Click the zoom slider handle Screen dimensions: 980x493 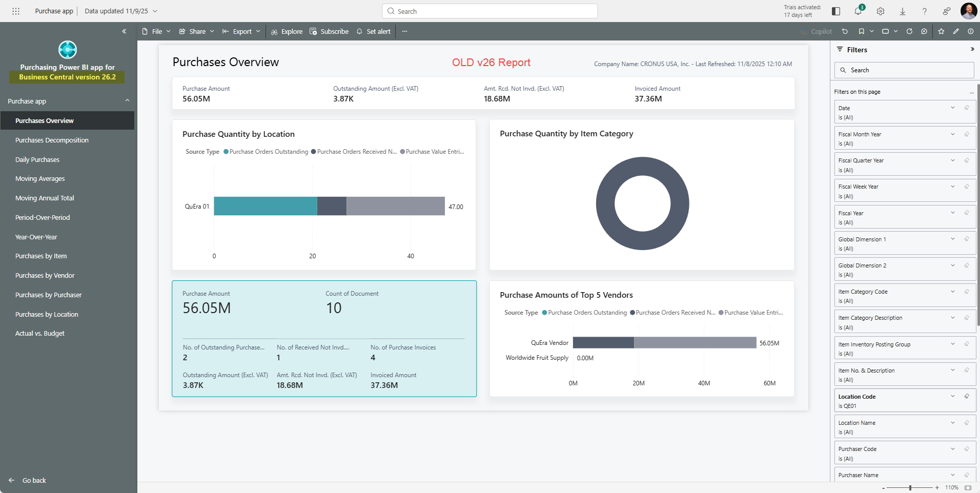[x=910, y=488]
